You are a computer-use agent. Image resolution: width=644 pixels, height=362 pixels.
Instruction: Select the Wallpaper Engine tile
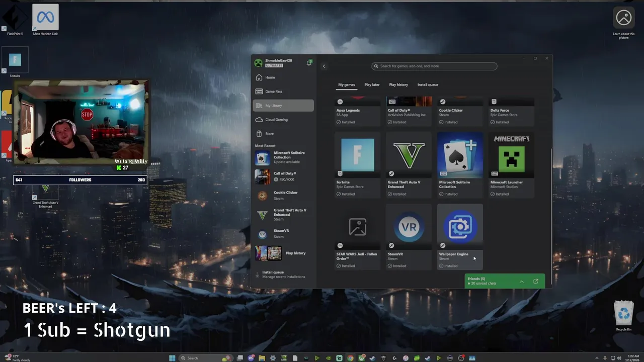(460, 237)
